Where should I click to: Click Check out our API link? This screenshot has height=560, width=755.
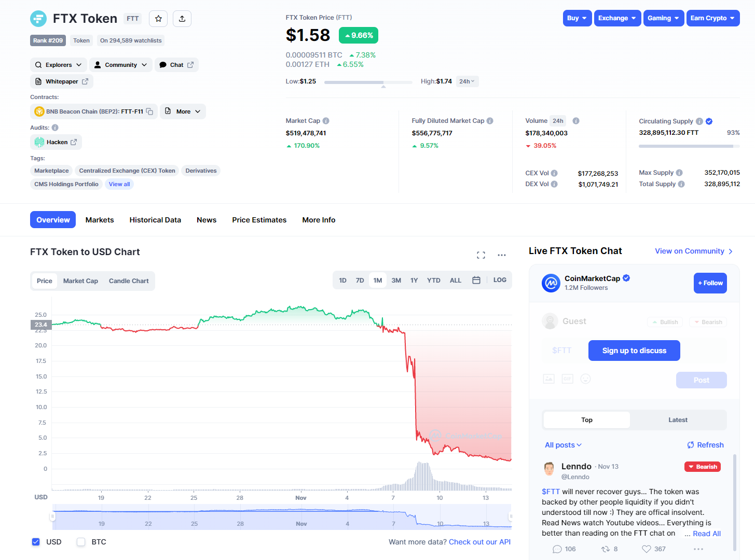click(x=479, y=542)
